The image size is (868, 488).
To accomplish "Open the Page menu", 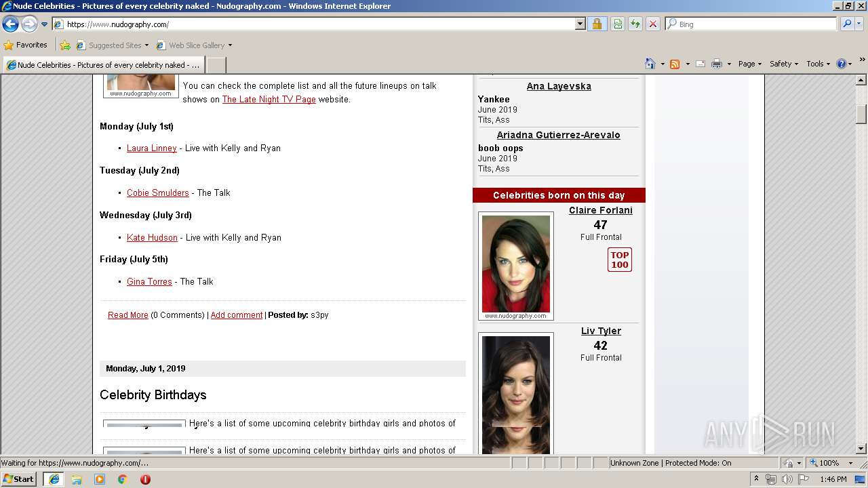I will pyautogui.click(x=749, y=64).
